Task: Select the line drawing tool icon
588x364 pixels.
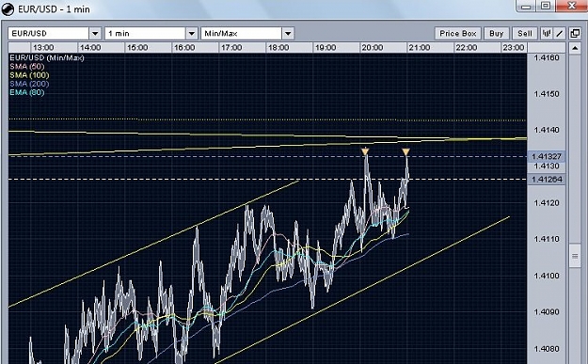Action: tap(559, 33)
